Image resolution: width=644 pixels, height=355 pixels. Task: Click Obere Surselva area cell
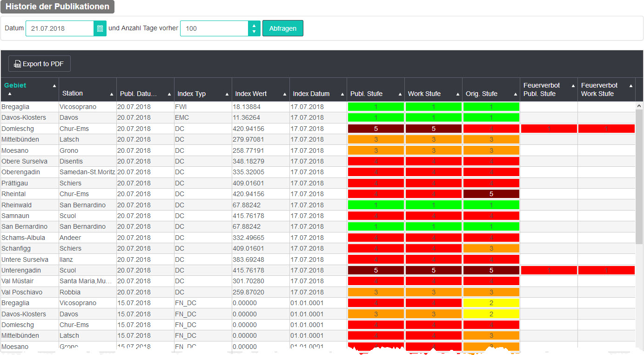30,161
